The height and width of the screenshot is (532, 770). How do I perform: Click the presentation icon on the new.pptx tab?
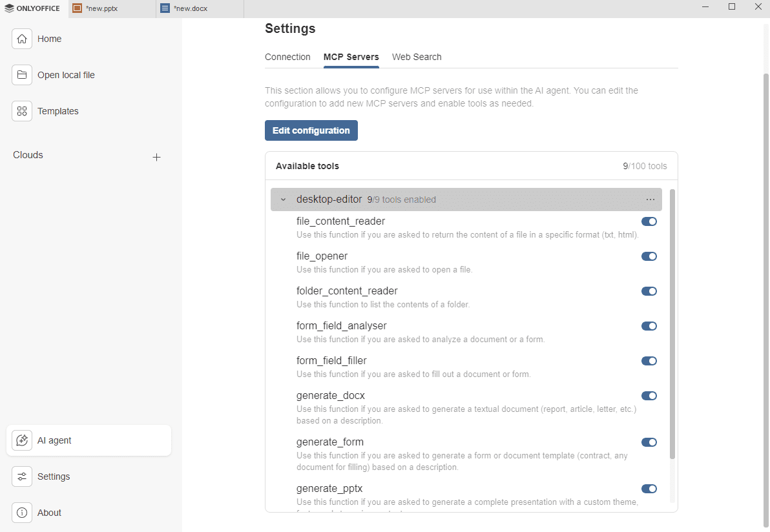78,8
